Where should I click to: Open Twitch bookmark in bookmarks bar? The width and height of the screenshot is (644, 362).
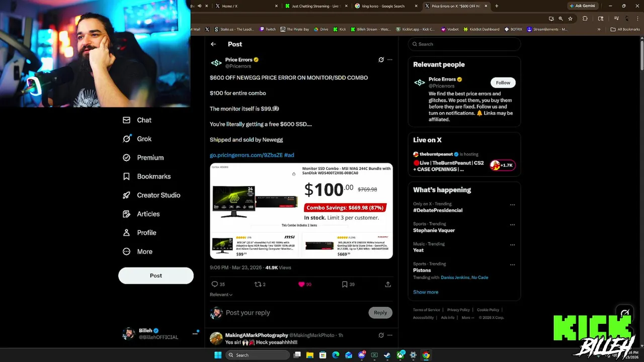coord(268,29)
